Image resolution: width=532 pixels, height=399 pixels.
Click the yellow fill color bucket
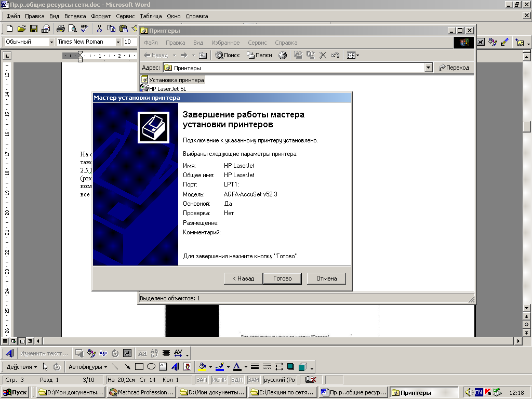point(203,366)
